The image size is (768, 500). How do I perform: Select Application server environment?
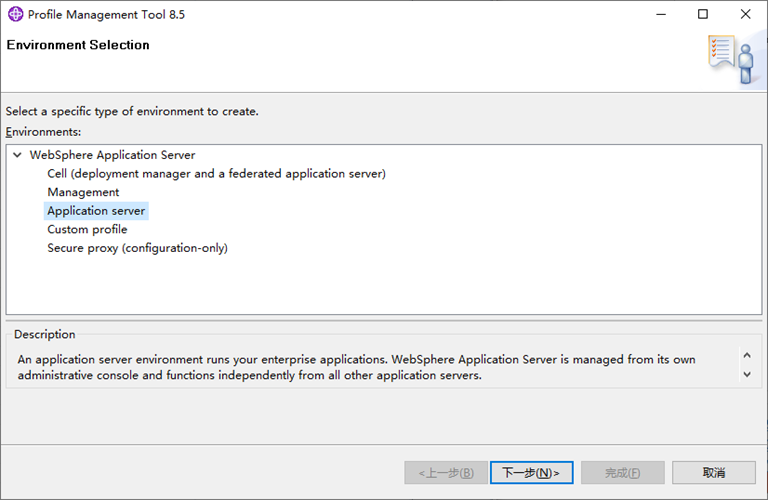[96, 211]
